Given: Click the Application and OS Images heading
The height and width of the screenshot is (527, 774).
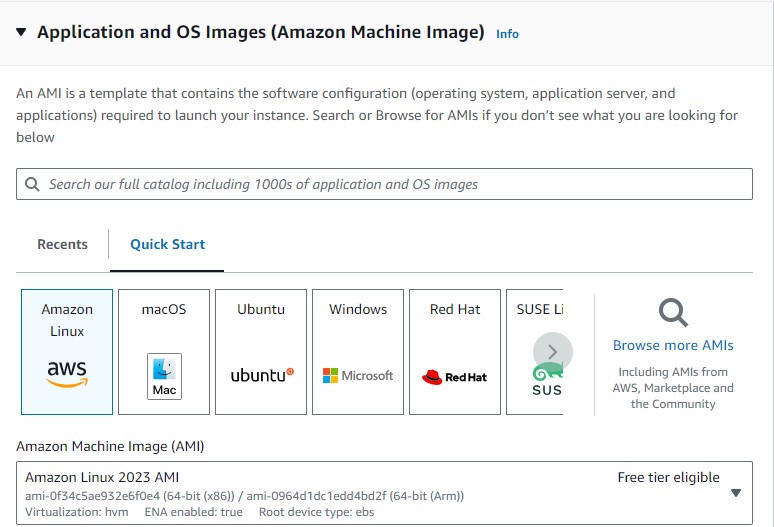Looking at the screenshot, I should (260, 32).
